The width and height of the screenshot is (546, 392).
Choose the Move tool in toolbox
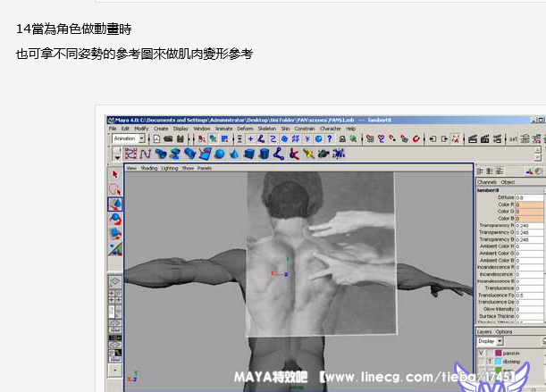[x=115, y=204]
